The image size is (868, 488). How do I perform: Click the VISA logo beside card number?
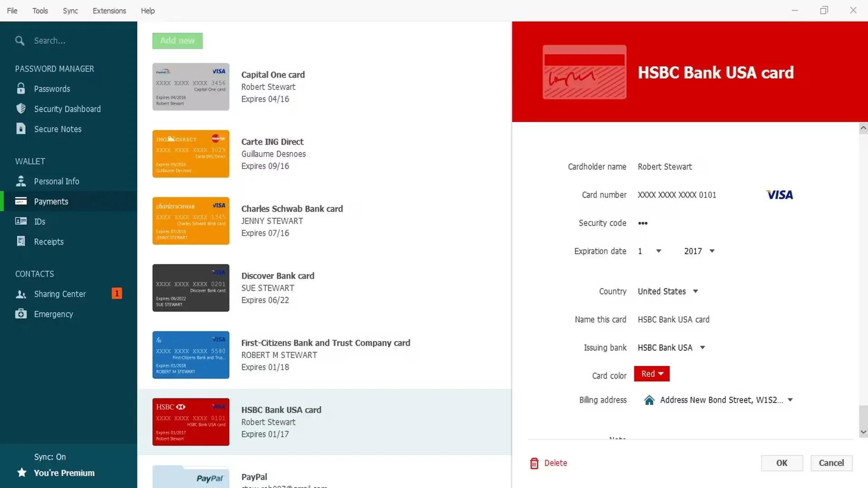779,195
